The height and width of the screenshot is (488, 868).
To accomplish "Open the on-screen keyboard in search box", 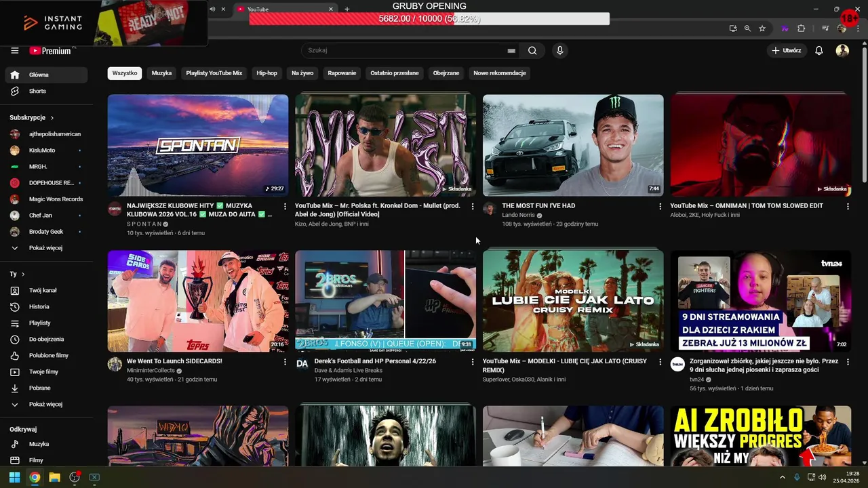I will point(511,51).
